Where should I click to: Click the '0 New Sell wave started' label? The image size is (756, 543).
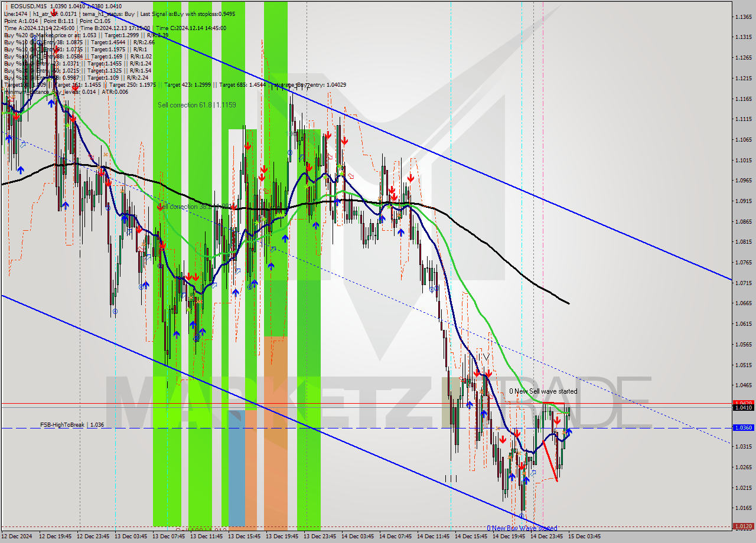pos(543,391)
